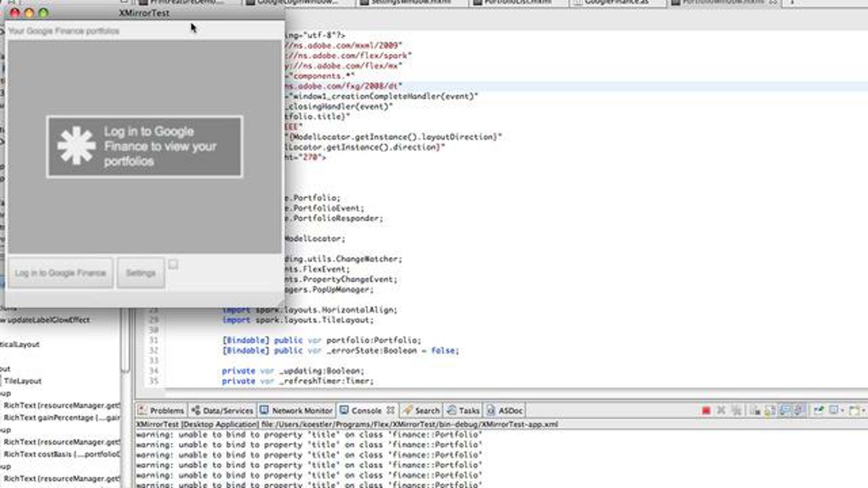Image resolution: width=868 pixels, height=488 pixels.
Task: Tick the checkbox beside Settings button
Action: coord(173,265)
